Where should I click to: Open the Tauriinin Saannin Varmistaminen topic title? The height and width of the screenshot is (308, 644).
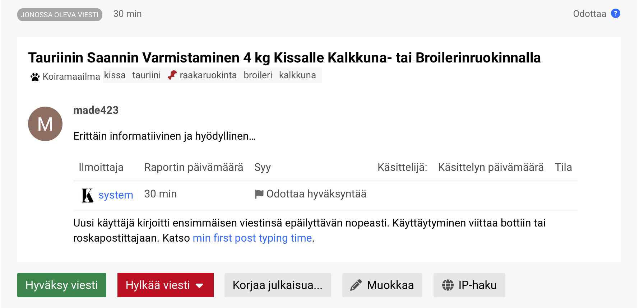284,58
